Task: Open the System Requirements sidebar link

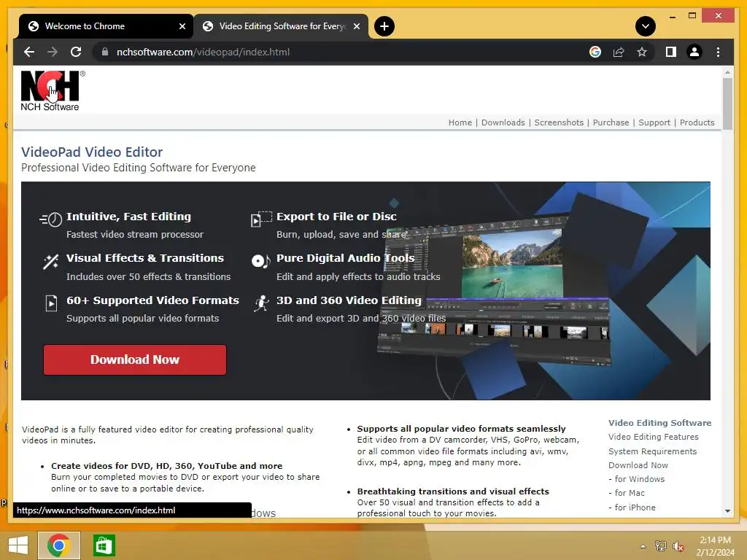Action: coord(652,451)
